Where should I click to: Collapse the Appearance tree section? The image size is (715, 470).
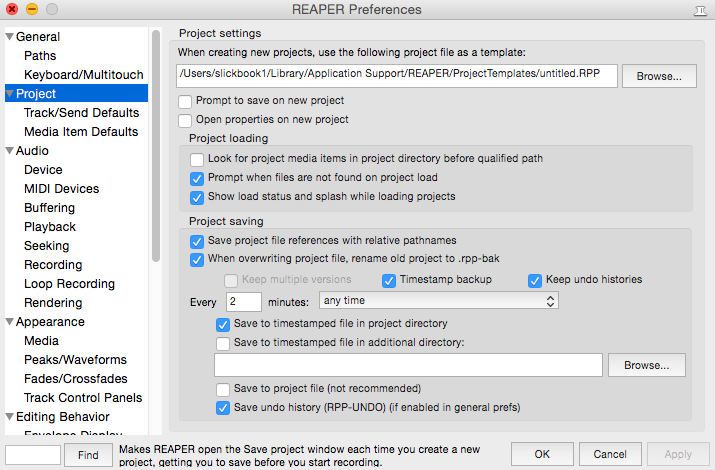[9, 322]
